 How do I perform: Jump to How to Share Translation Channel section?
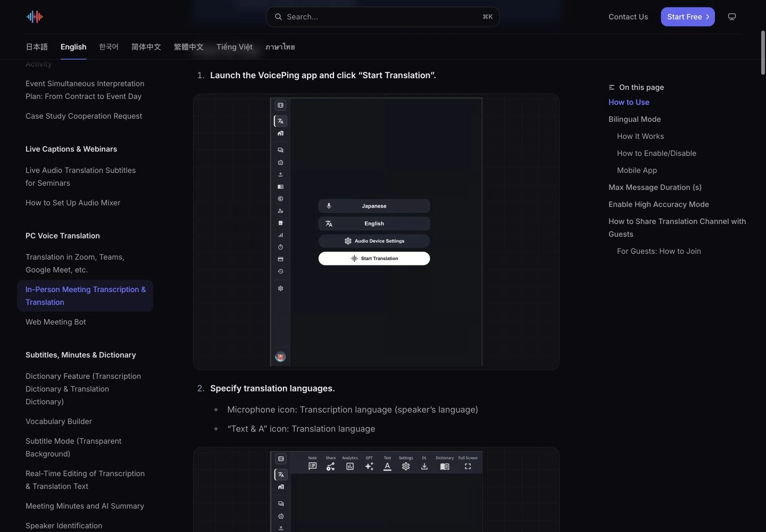pyautogui.click(x=677, y=228)
